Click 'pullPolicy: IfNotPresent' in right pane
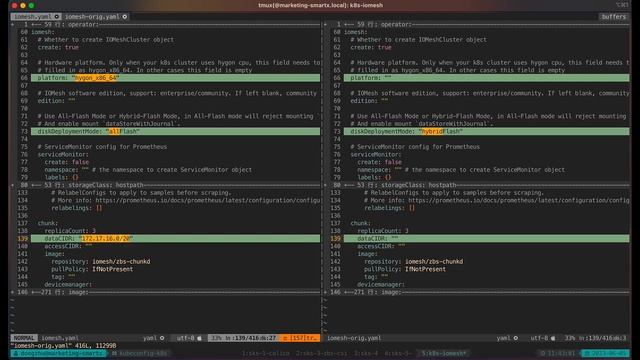This screenshot has width=640, height=360. tap(404, 269)
